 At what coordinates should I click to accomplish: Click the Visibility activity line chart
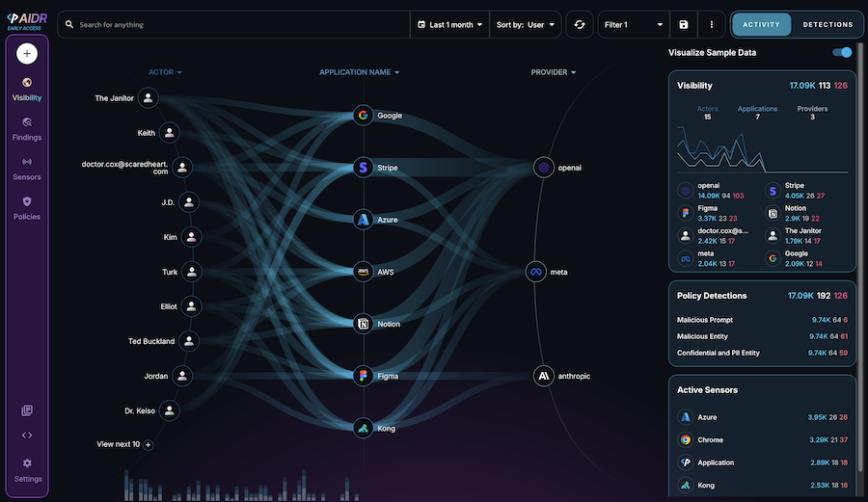coord(762,149)
